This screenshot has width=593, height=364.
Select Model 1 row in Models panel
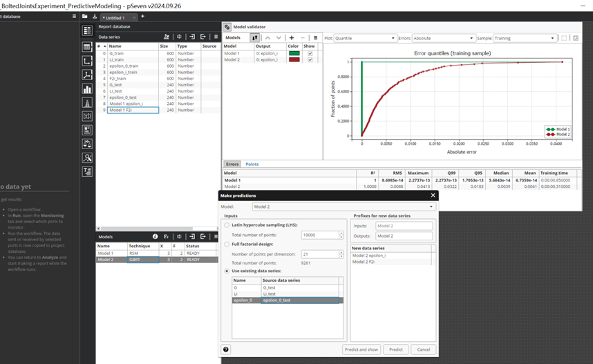tap(157, 253)
